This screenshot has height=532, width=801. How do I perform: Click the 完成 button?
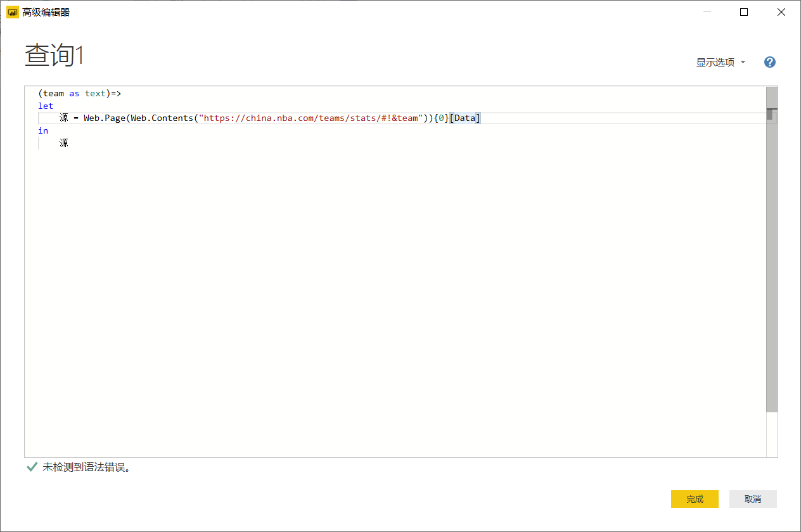(x=695, y=499)
